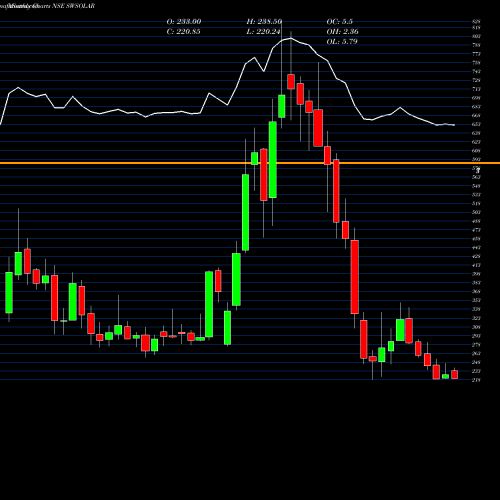This screenshot has width=500, height=500.
Task: Select the leftmost green candle
Action: [x=9, y=293]
